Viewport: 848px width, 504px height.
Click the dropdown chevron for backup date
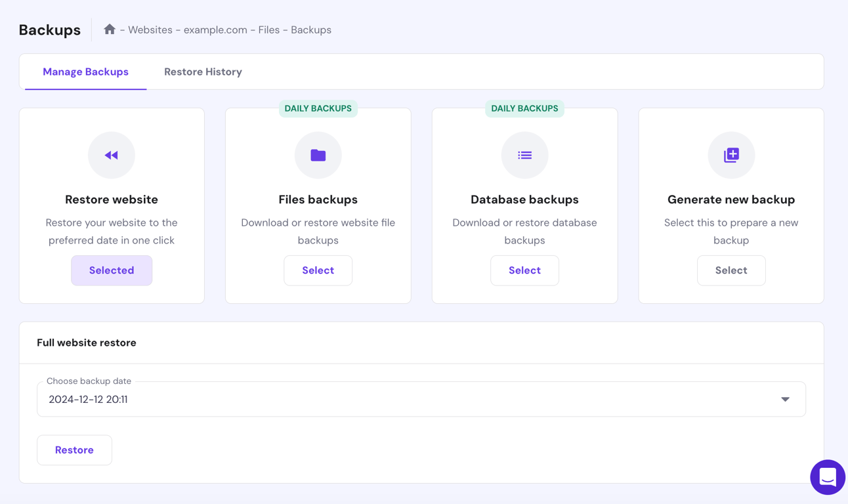pos(785,398)
